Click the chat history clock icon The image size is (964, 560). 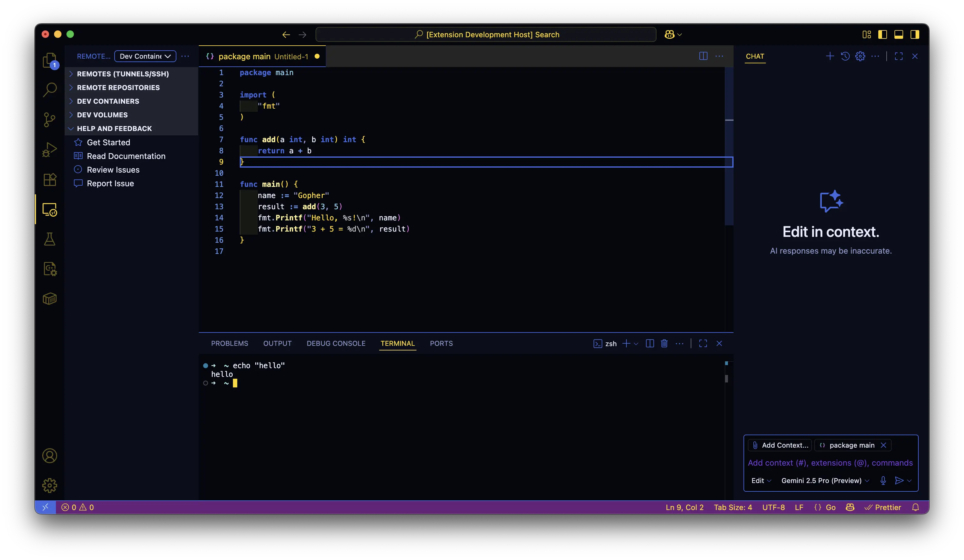coord(845,56)
